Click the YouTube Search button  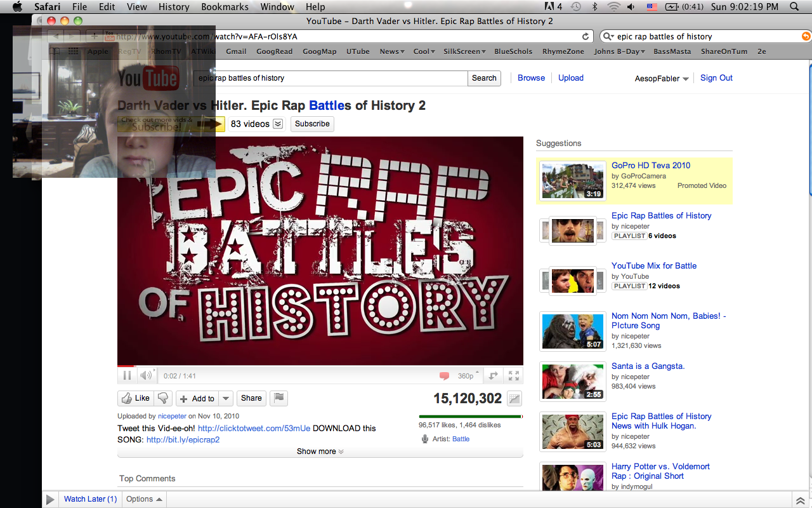coord(484,78)
